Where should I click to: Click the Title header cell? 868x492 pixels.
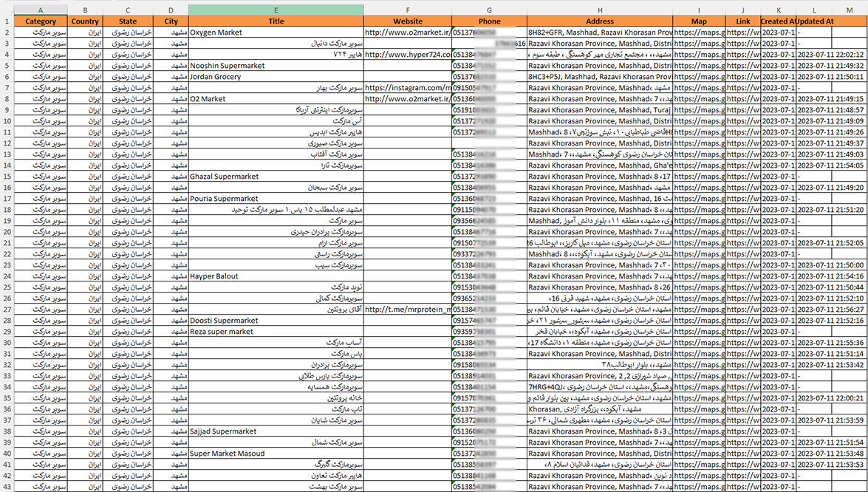(276, 21)
